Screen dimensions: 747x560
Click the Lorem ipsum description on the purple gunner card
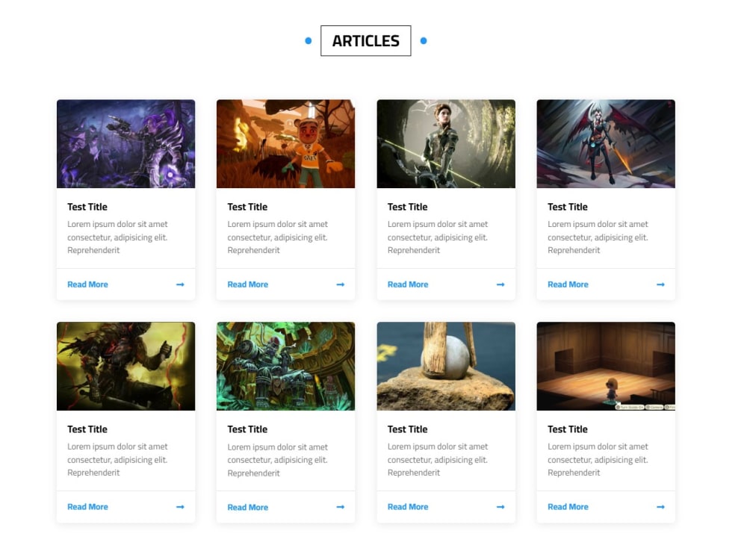118,237
